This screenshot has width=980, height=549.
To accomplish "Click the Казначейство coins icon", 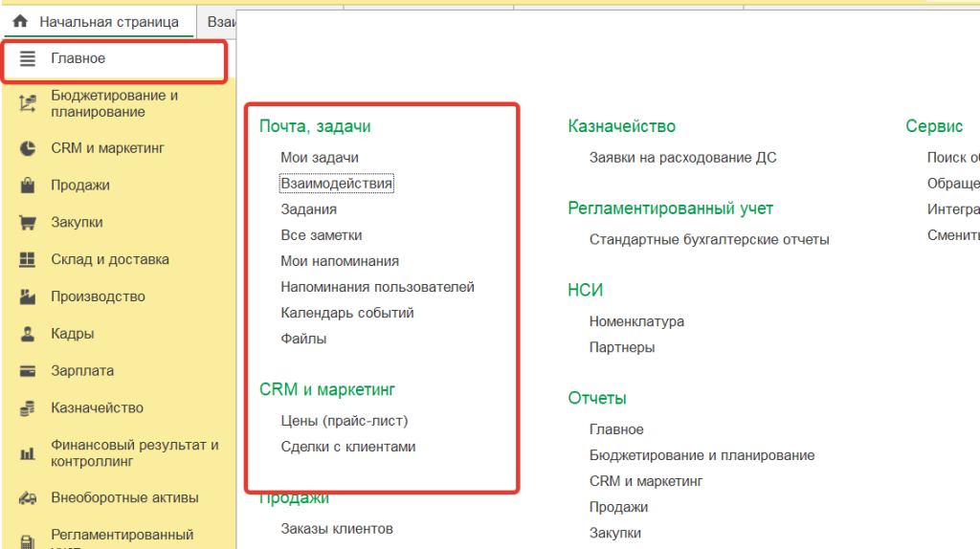I will (x=28, y=408).
